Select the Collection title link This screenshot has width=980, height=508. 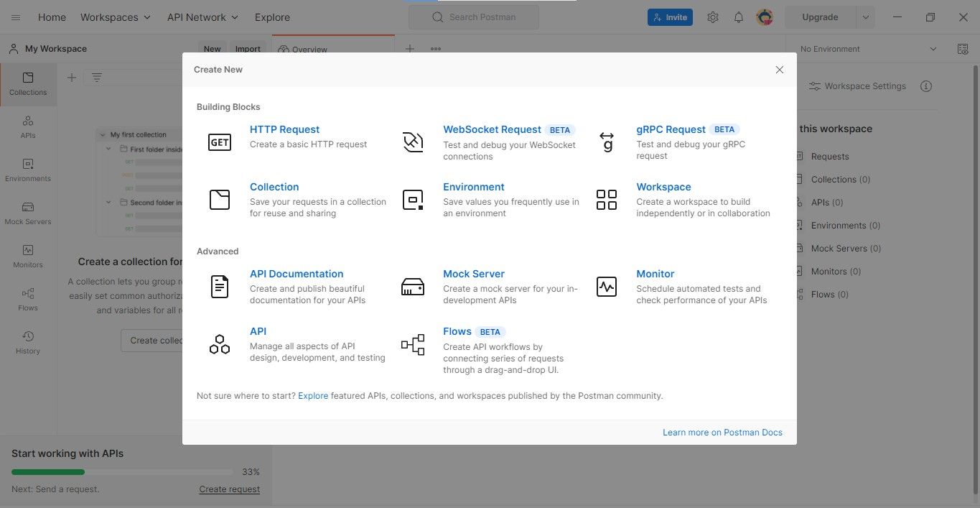click(x=274, y=187)
